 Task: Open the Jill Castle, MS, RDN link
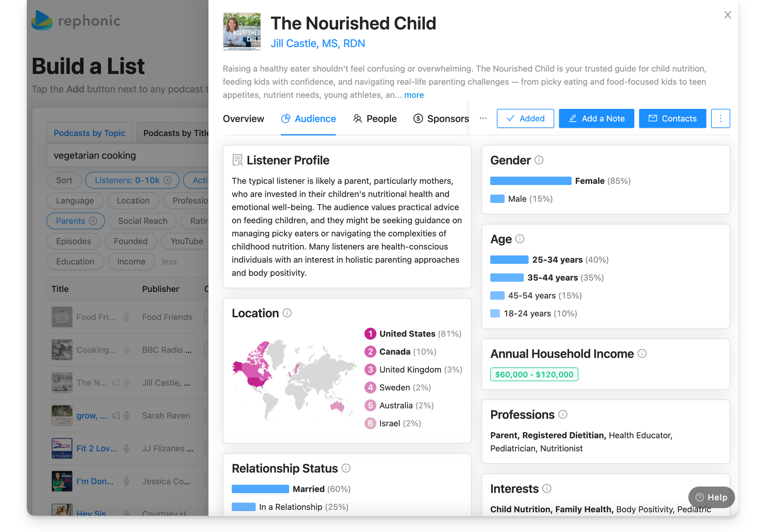[x=318, y=43]
